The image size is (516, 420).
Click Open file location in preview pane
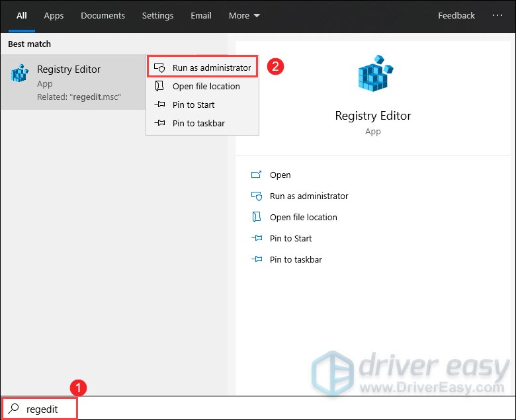303,217
